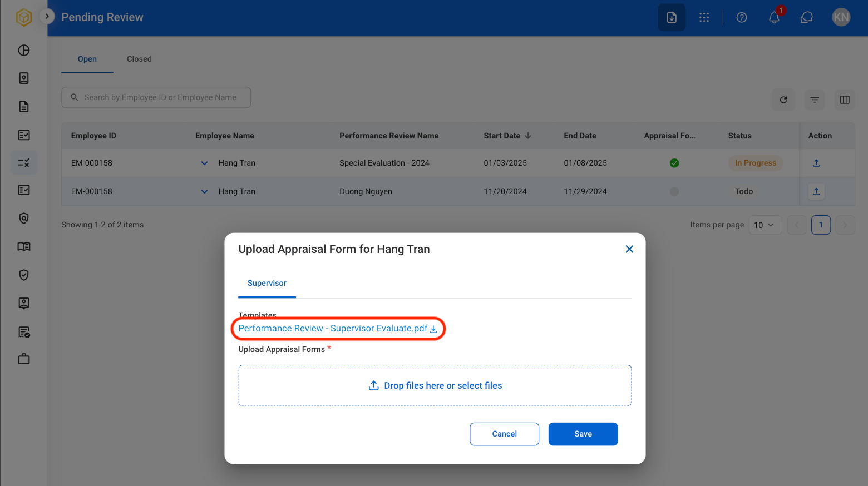The image size is (868, 486).
Task: Select the Supervisor tab in dialog
Action: coord(267,283)
